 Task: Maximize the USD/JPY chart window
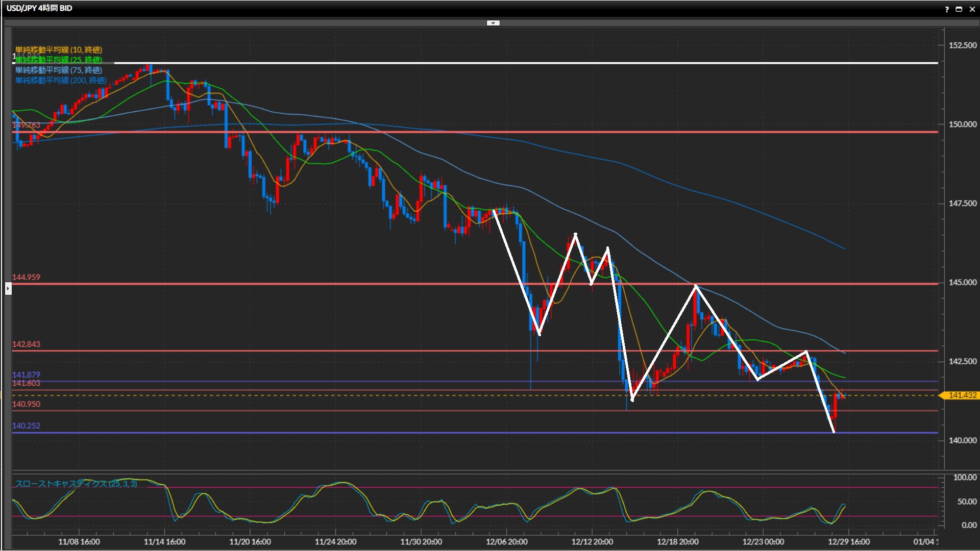pos(959,9)
